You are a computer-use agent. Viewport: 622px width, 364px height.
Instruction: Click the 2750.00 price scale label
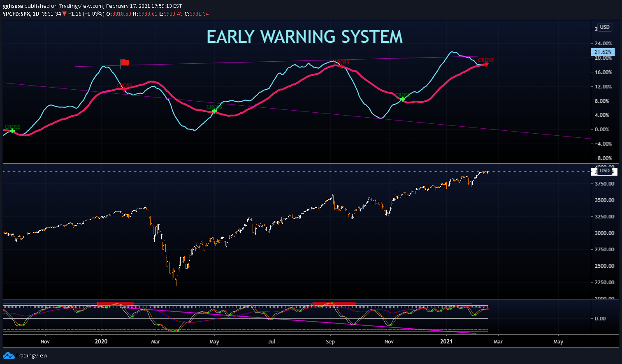click(x=604, y=250)
